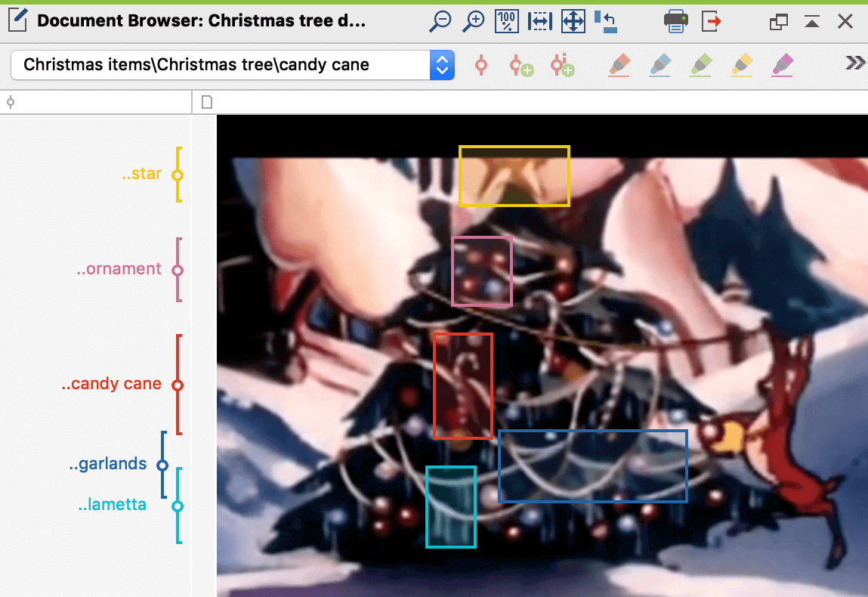Click the four-arrow fit to window icon
The image size is (868, 597).
click(x=573, y=22)
